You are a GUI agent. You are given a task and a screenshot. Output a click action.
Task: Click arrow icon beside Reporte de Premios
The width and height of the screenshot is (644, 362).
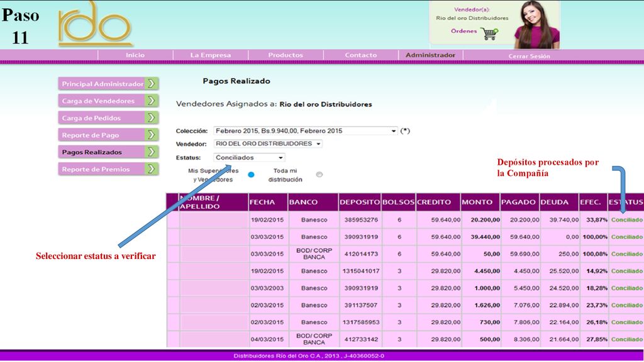[x=152, y=169]
